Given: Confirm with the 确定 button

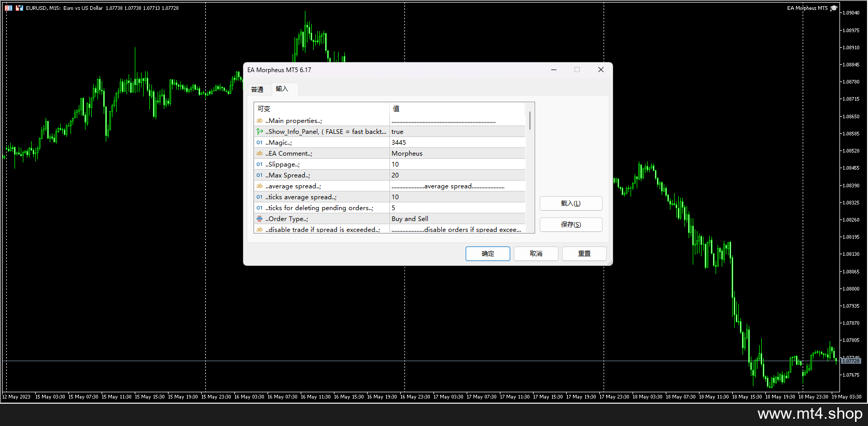Looking at the screenshot, I should (488, 254).
